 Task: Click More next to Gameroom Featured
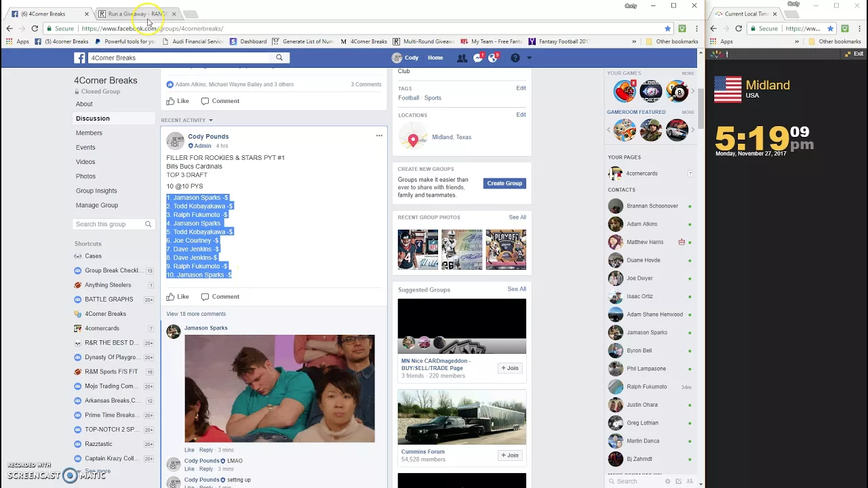pos(688,112)
